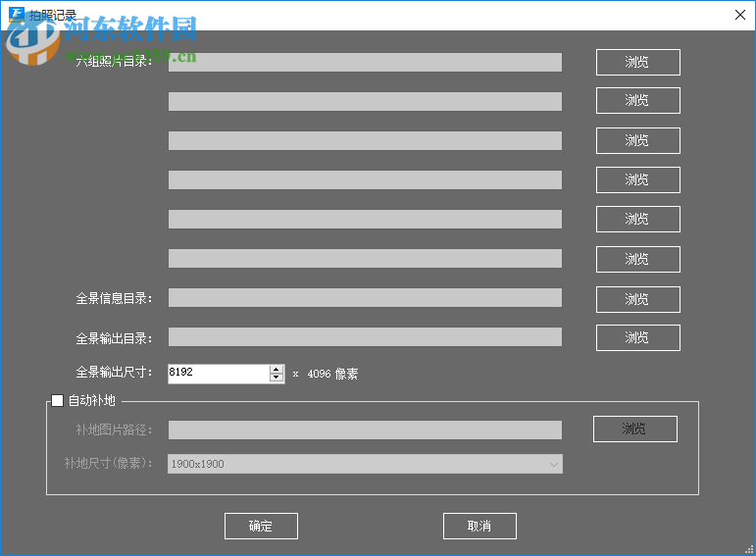Select the second photo directory path field
The image size is (756, 556).
coord(365,101)
